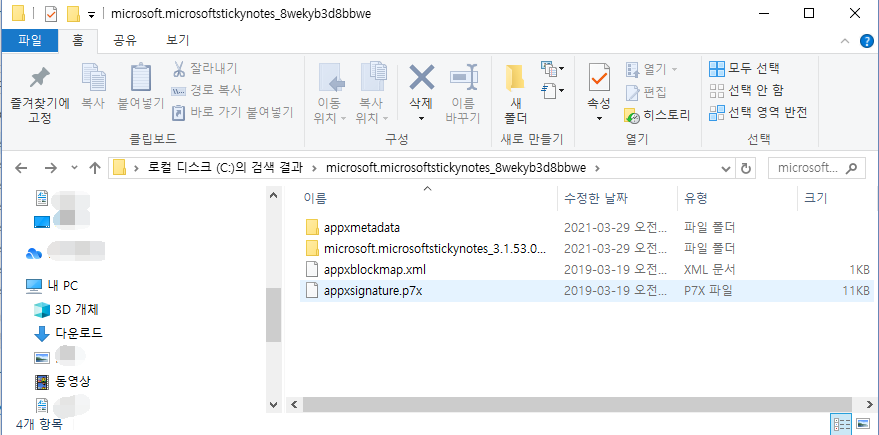Expand the address bar history dropdown
The height and width of the screenshot is (435, 879).
pyautogui.click(x=725, y=168)
